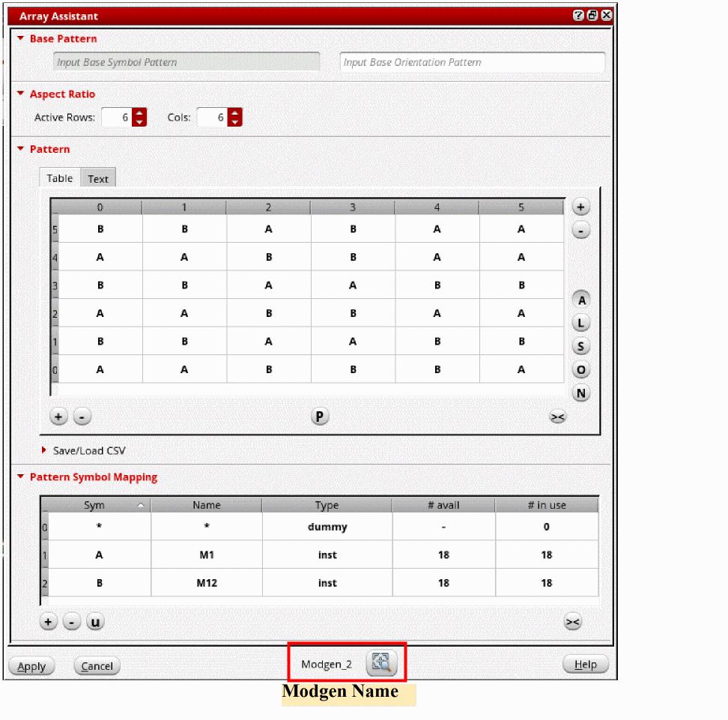Screen dimensions: 728x720
Task: Switch to the Text tab
Action: (x=98, y=178)
